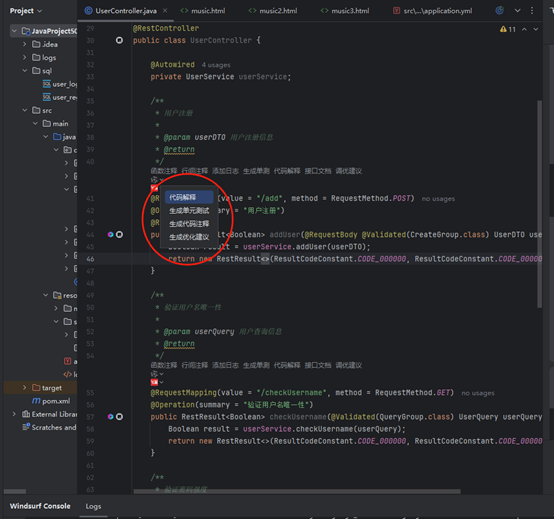Choose 生成单元测试 from the popup menu

tap(189, 211)
